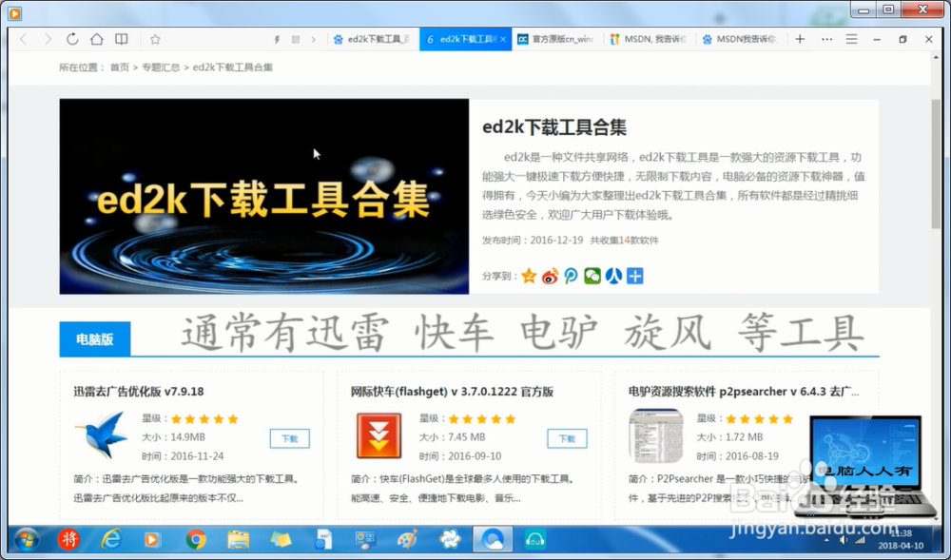951x560 pixels.
Task: Open more share options plus icon
Action: [x=634, y=276]
